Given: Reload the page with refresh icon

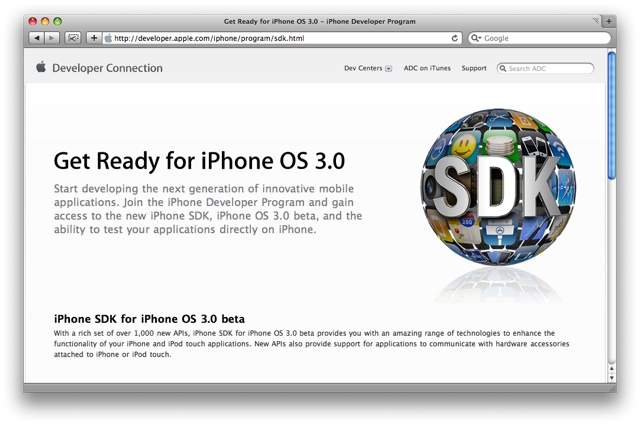Looking at the screenshot, I should point(455,38).
